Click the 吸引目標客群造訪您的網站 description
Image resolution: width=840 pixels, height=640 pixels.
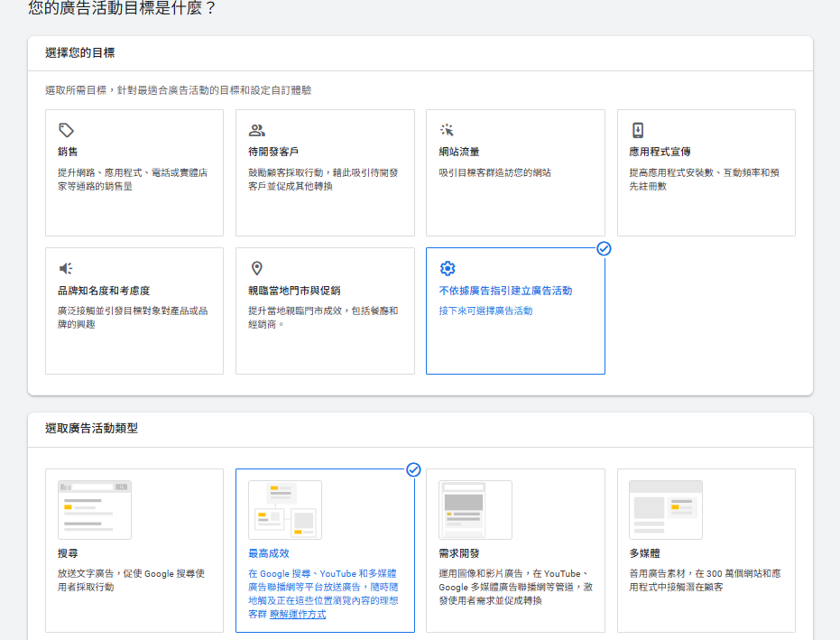pyautogui.click(x=495, y=172)
